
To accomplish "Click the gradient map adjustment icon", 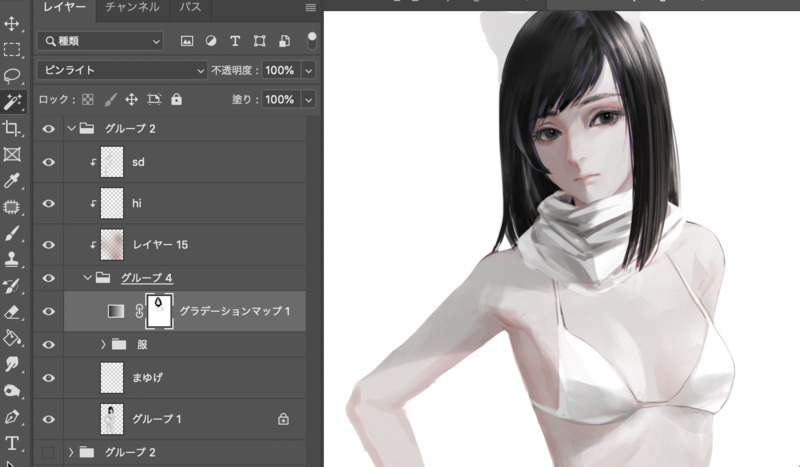I will [x=116, y=311].
